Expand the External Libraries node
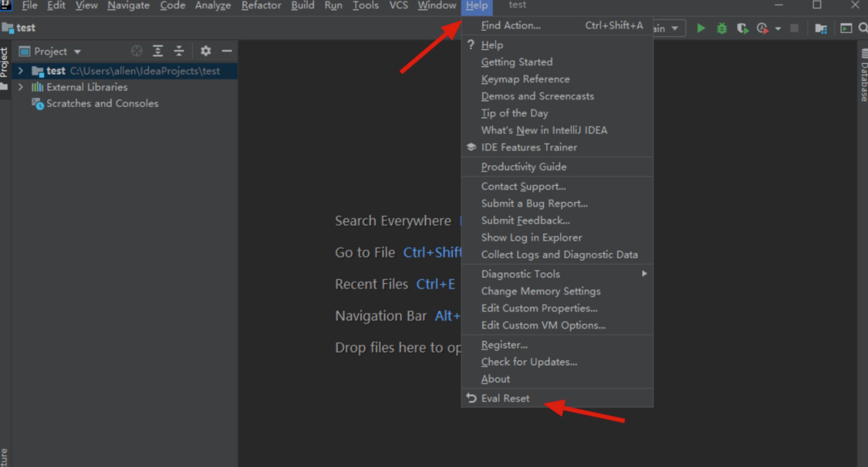 [21, 87]
